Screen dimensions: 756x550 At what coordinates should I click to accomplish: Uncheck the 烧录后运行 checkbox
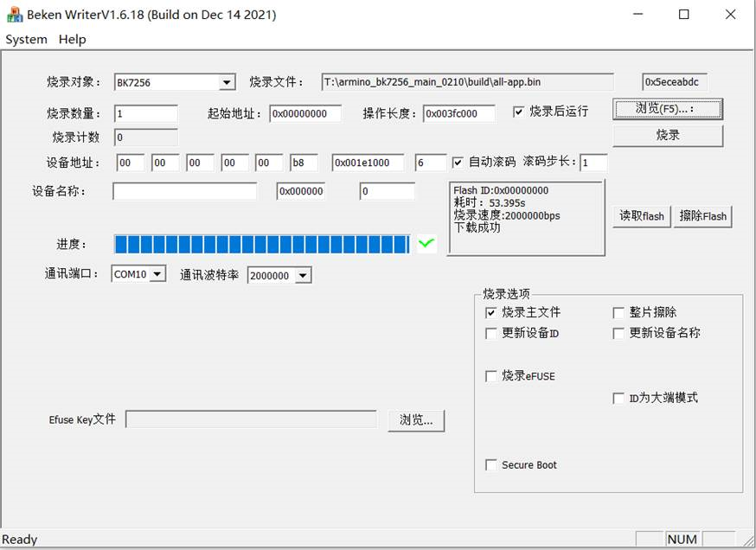point(516,112)
